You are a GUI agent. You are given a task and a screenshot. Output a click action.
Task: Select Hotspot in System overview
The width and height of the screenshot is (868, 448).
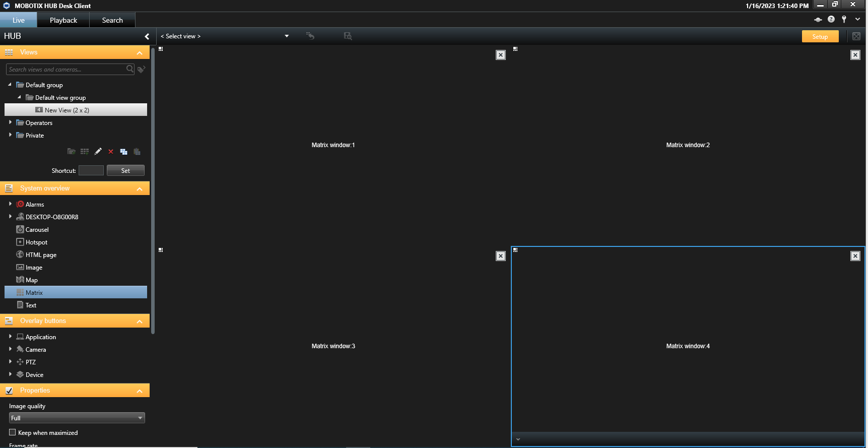tap(32, 242)
